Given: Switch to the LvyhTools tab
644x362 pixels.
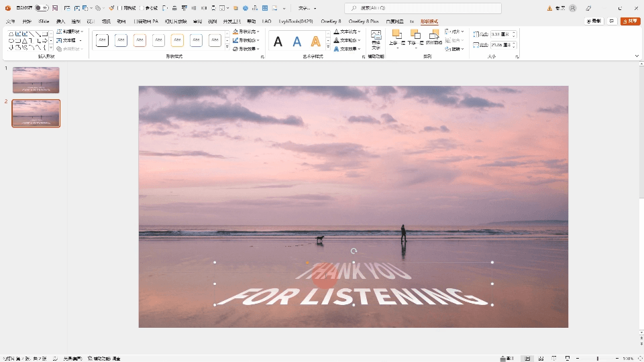Looking at the screenshot, I should [x=296, y=21].
